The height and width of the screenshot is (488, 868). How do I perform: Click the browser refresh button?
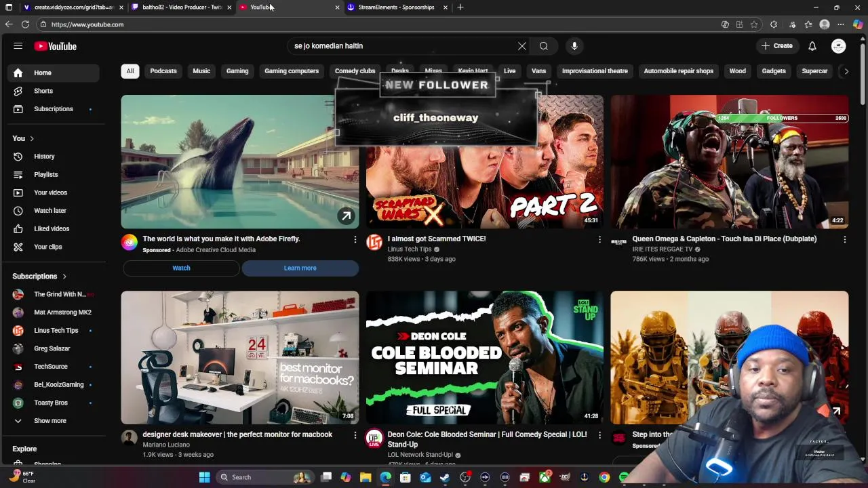pyautogui.click(x=25, y=24)
